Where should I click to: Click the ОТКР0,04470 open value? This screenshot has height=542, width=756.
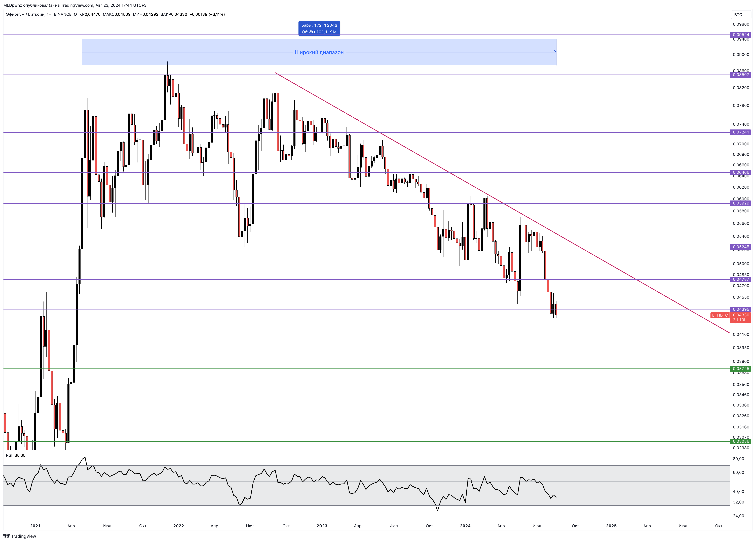[87, 14]
